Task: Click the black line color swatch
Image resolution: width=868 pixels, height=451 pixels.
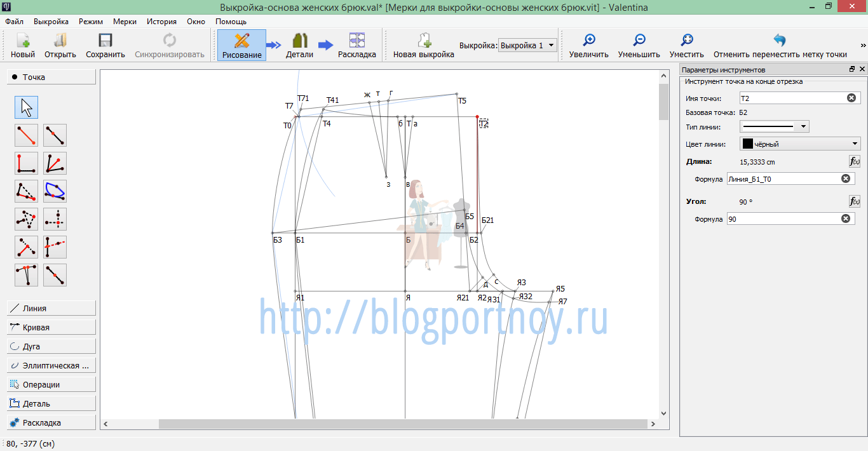Action: click(748, 144)
